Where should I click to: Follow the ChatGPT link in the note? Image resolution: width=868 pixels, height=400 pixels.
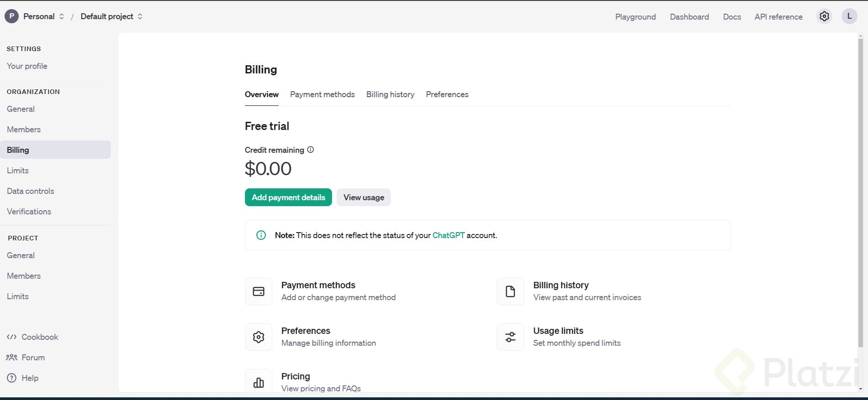click(x=448, y=235)
